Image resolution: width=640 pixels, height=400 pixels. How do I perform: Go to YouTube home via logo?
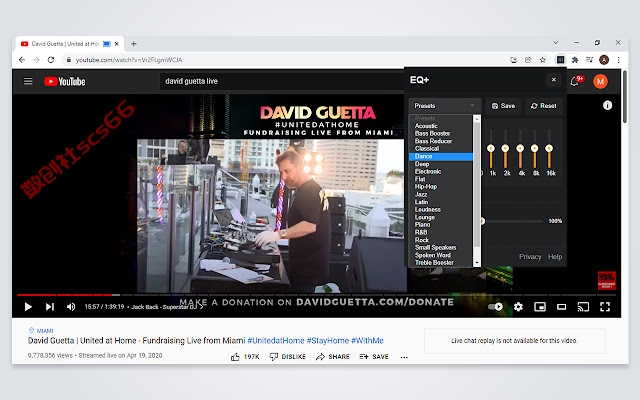(65, 81)
